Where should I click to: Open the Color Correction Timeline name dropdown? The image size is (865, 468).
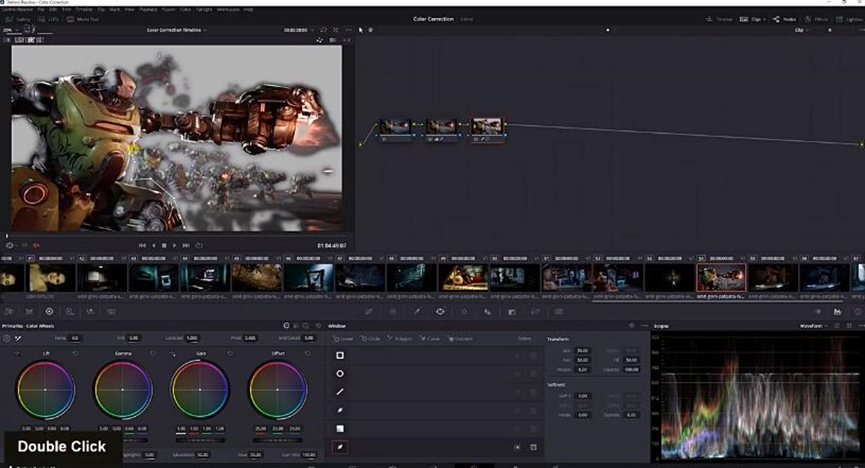coord(177,30)
